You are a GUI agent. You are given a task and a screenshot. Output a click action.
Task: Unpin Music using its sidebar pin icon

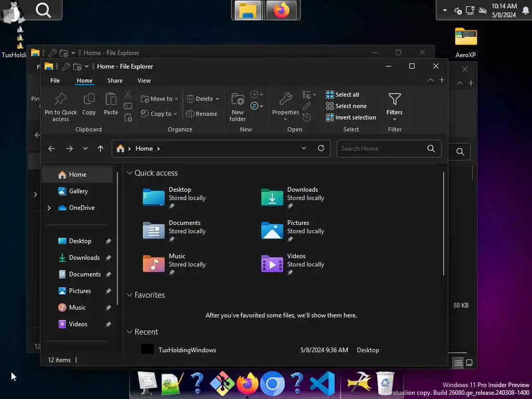click(108, 308)
